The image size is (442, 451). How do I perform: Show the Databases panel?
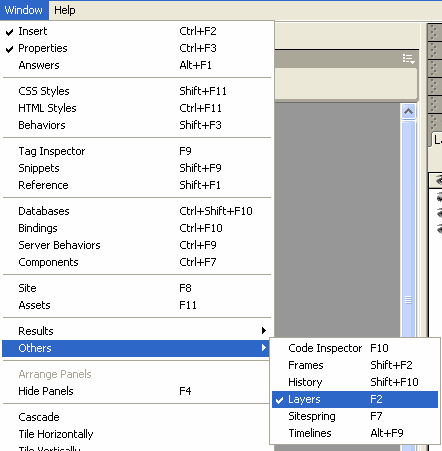(x=137, y=211)
